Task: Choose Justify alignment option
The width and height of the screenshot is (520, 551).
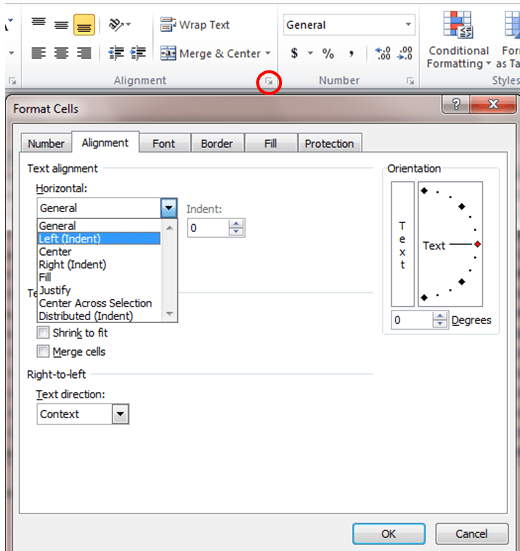Action: pos(99,290)
